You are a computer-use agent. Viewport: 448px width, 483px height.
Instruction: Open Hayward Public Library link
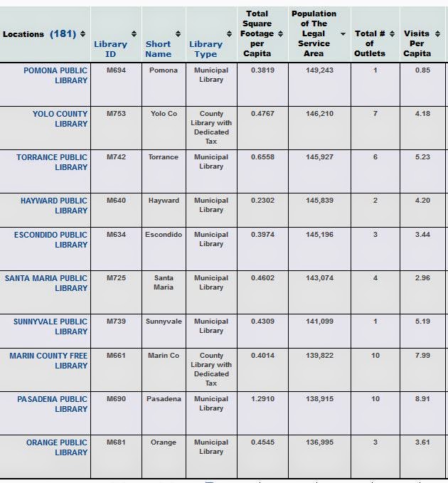click(x=54, y=206)
